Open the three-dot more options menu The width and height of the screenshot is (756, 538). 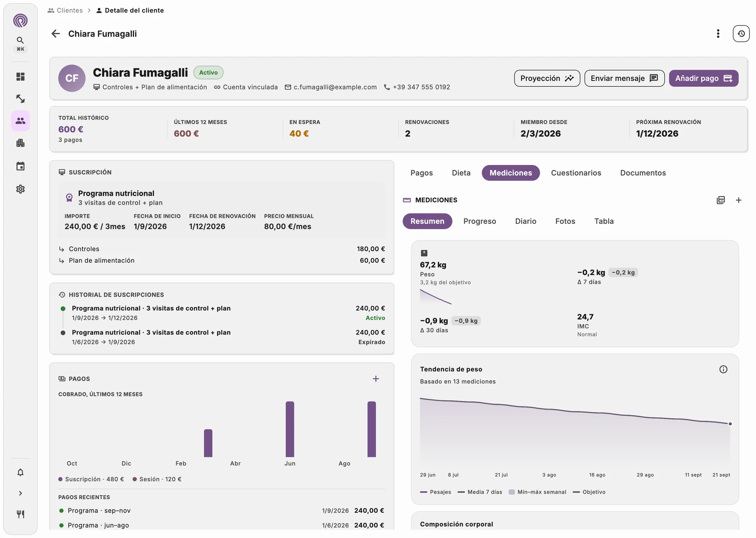[718, 34]
